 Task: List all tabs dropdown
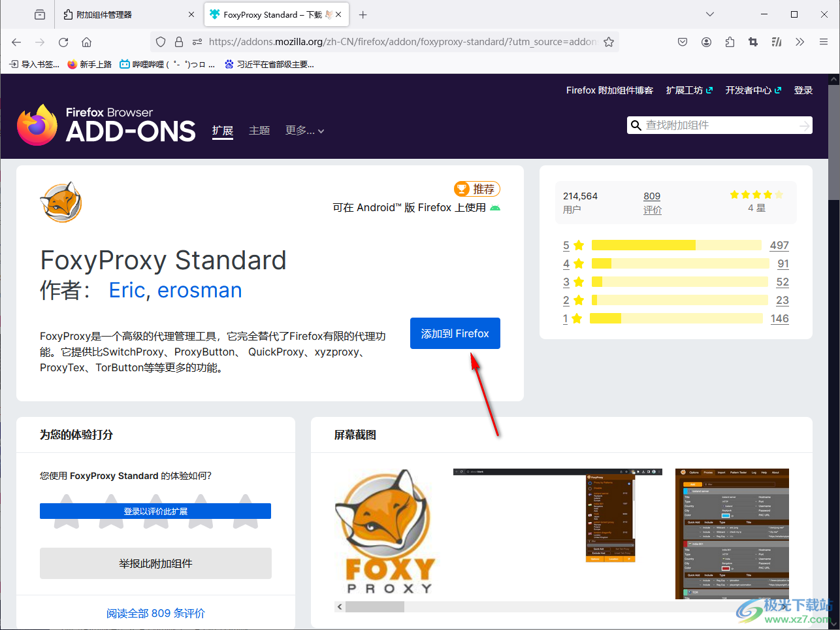(x=710, y=14)
